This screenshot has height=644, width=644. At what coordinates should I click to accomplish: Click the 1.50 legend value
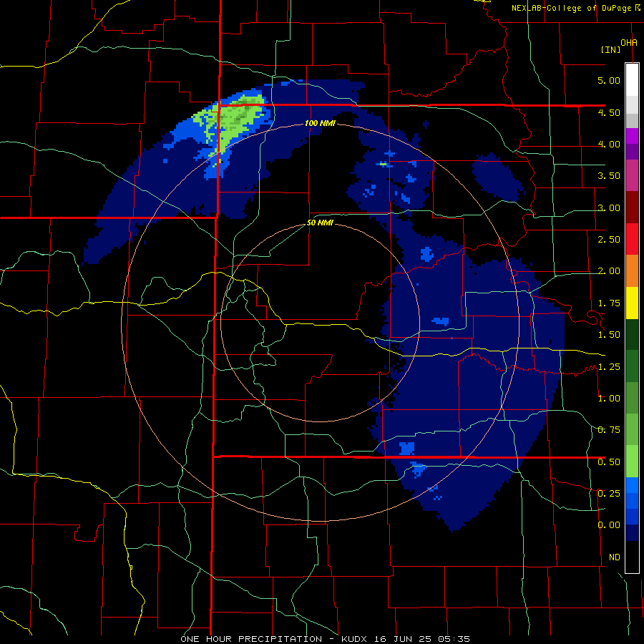(x=609, y=335)
